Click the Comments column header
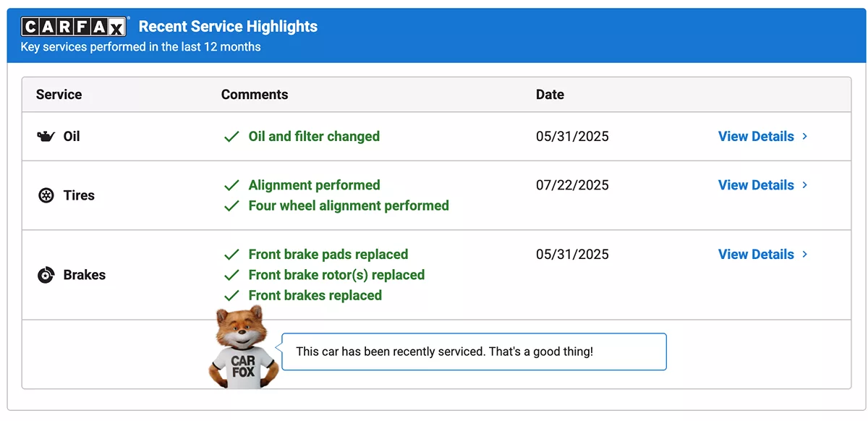 coord(255,95)
